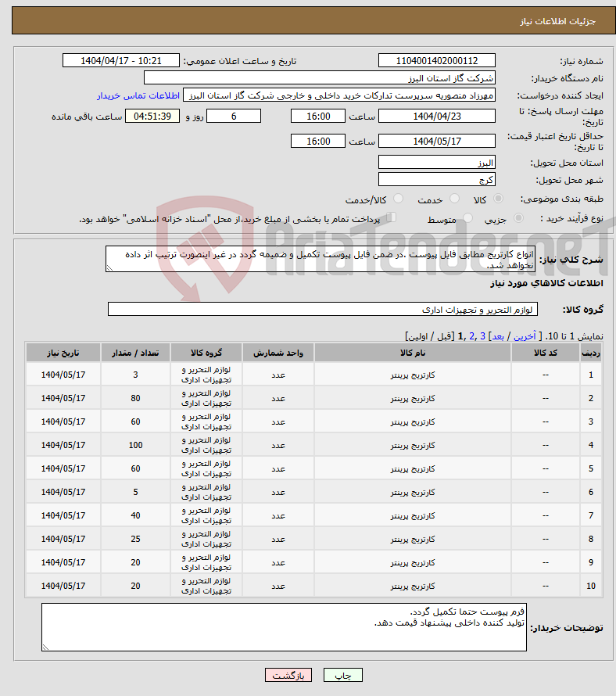Click the شرح کلی نیاز description textarea

point(321,259)
